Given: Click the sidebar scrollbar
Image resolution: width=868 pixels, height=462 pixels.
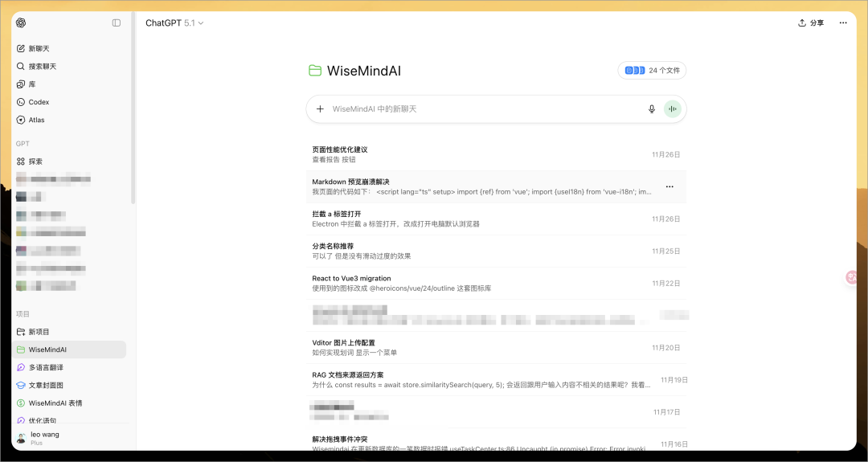Looking at the screenshot, I should [x=133, y=108].
